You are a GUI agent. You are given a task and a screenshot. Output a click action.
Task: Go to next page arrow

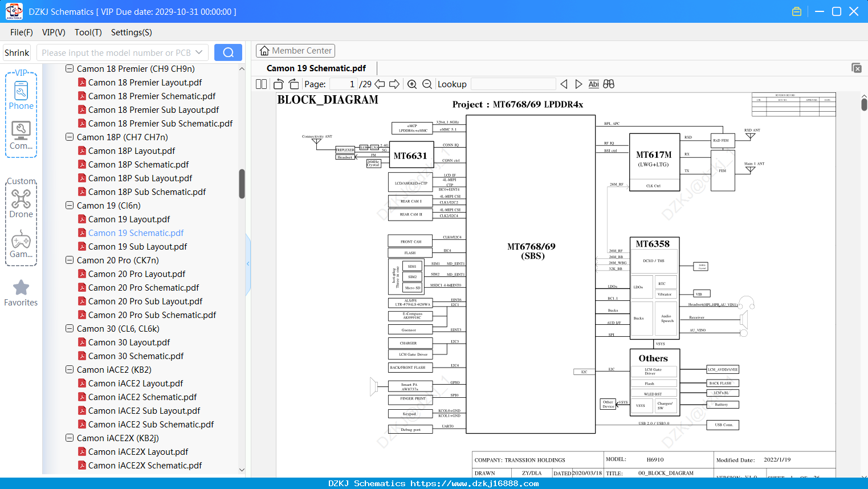[394, 84]
